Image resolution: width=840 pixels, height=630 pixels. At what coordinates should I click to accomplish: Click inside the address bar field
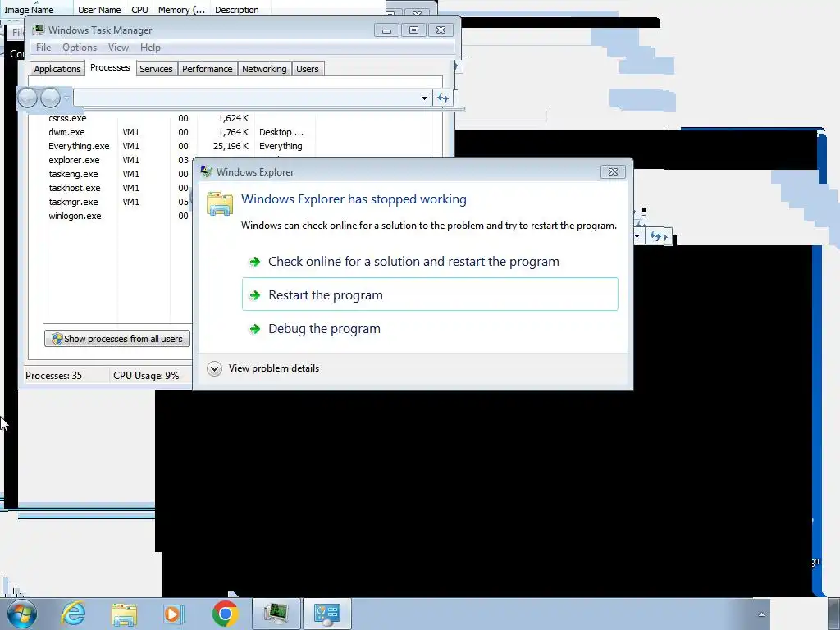(246, 98)
